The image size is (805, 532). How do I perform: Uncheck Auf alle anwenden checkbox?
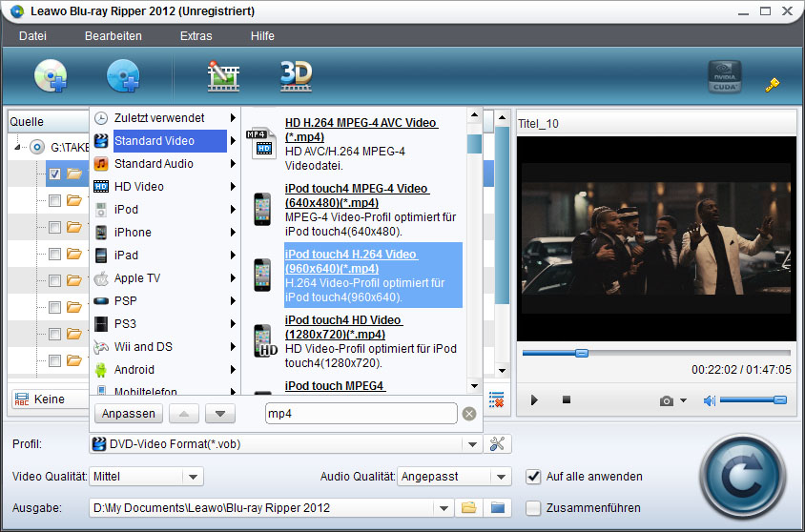coord(533,476)
